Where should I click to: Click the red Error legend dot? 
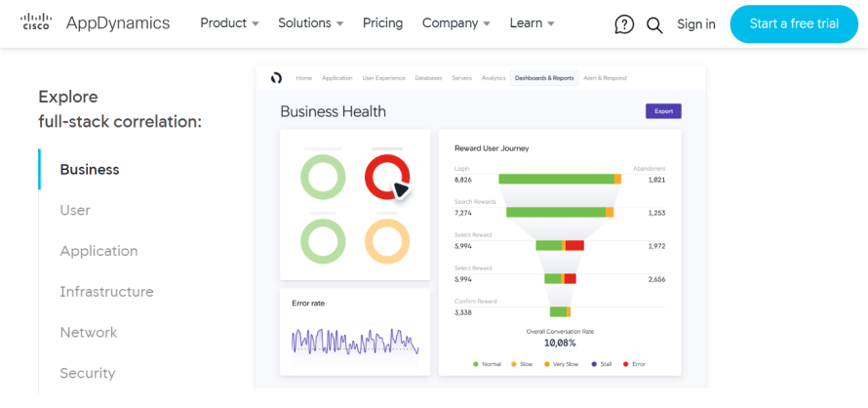coord(626,364)
